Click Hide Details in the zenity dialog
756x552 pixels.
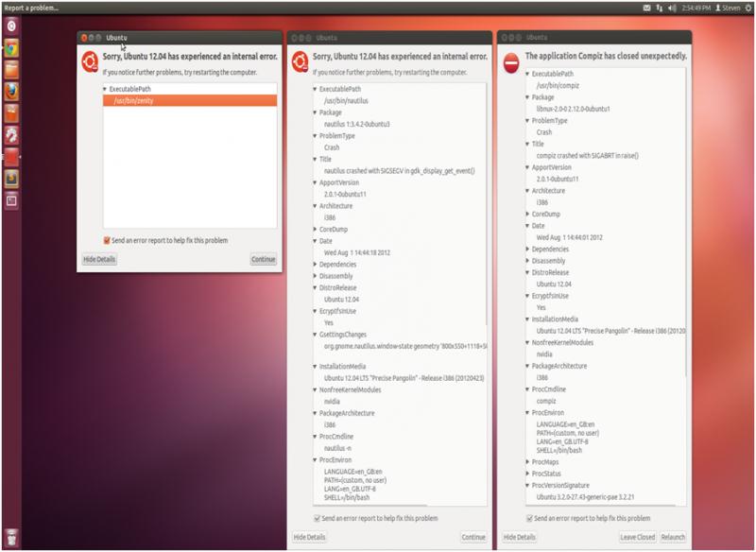99,259
